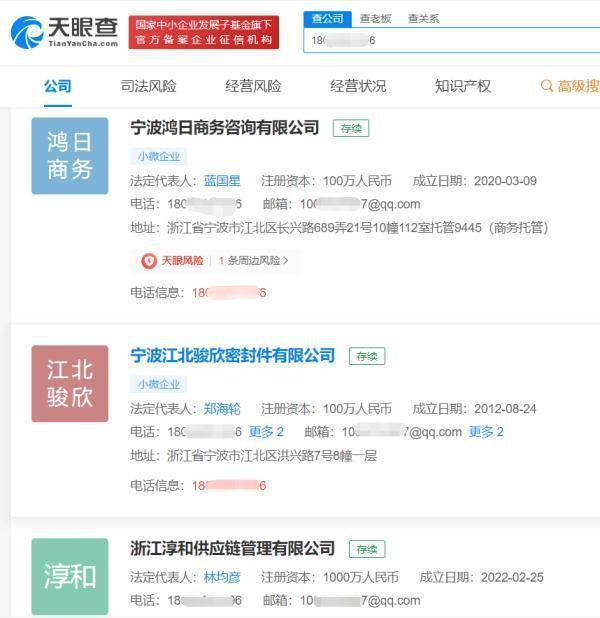Open 浙江淳和供应链管理有限公司 company page
600x618 pixels.
(233, 549)
